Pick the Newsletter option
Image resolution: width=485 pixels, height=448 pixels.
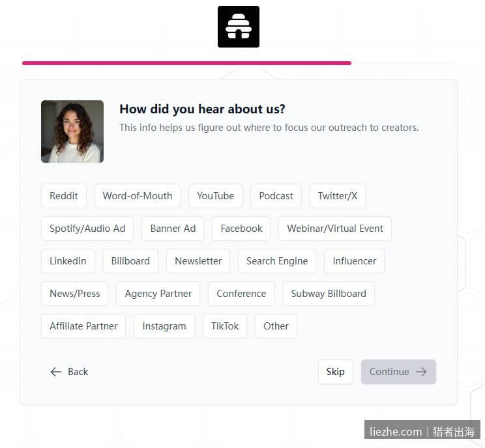click(198, 261)
